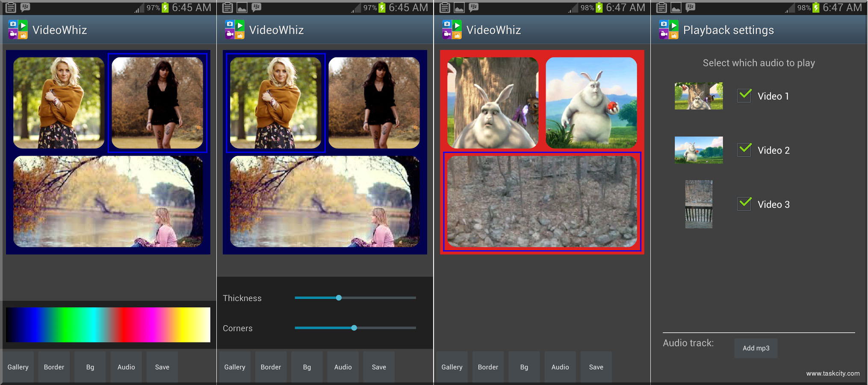The width and height of the screenshot is (868, 385).
Task: Open the Gallery tool from the bottom toolbar
Action: (18, 367)
